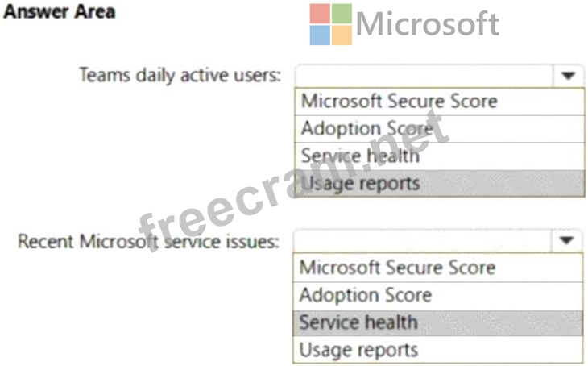Click the green square of Microsoft logo

[x=342, y=14]
